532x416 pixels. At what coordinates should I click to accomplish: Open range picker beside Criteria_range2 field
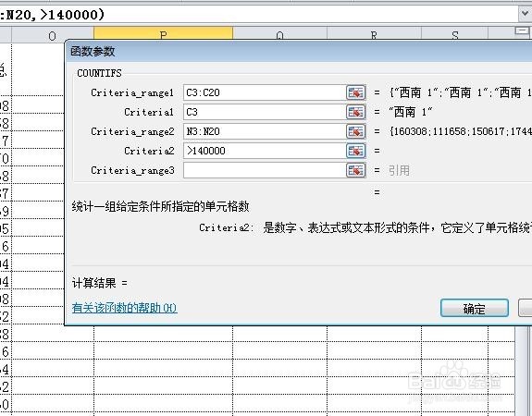(x=355, y=131)
